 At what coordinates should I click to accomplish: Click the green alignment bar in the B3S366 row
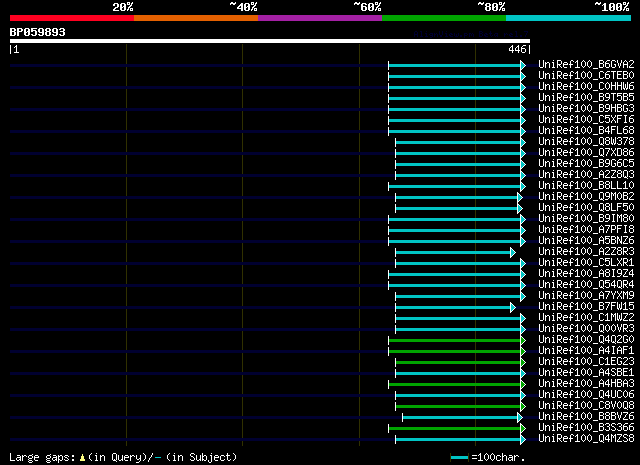[457, 429]
